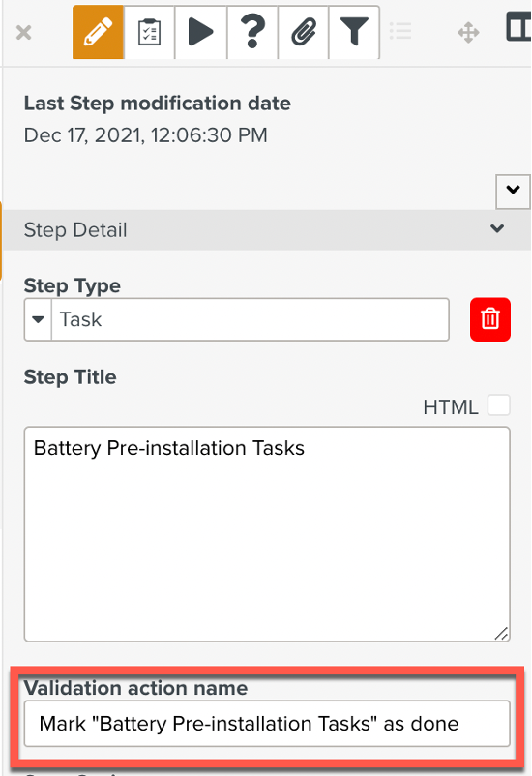Click the paperclip attachments icon
The width and height of the screenshot is (532, 776).
[304, 32]
